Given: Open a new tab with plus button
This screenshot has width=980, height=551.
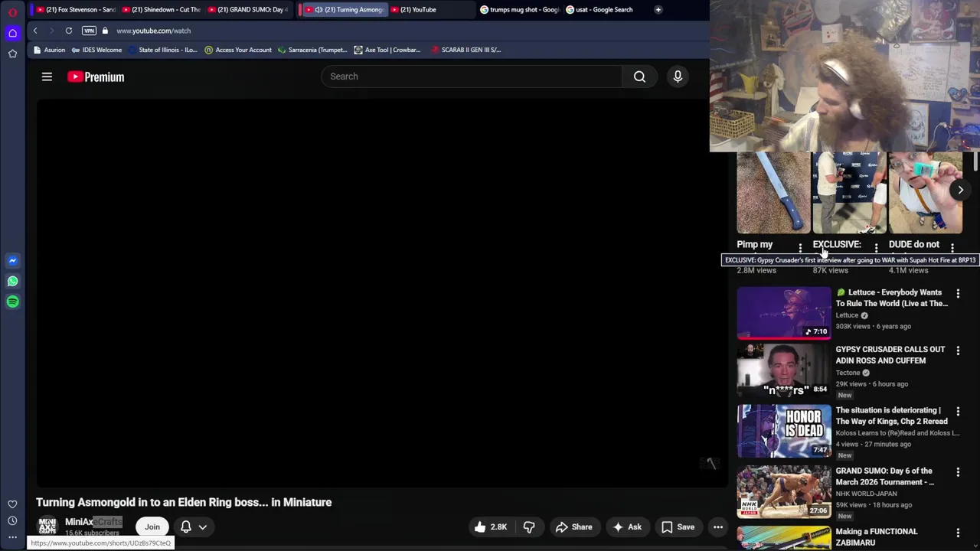Looking at the screenshot, I should coord(658,9).
